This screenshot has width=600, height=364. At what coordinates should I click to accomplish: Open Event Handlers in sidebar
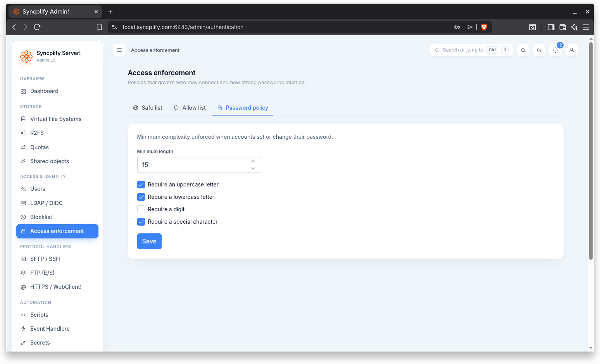coord(57,329)
